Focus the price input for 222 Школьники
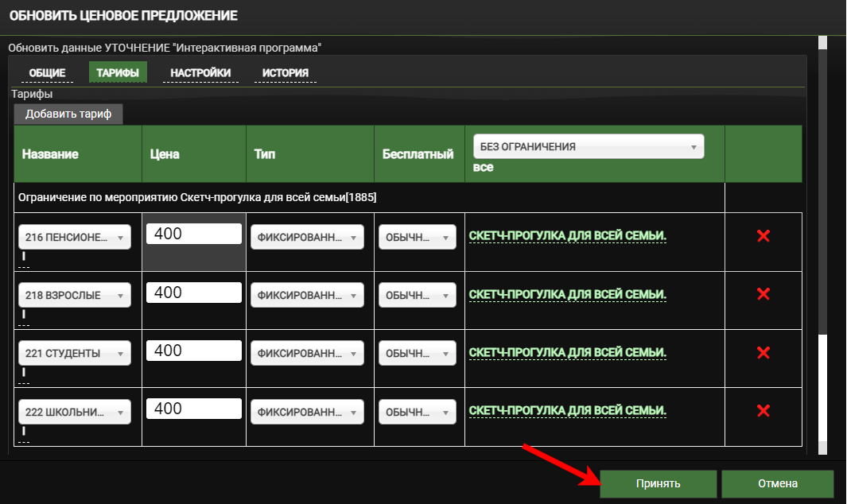 click(x=194, y=409)
